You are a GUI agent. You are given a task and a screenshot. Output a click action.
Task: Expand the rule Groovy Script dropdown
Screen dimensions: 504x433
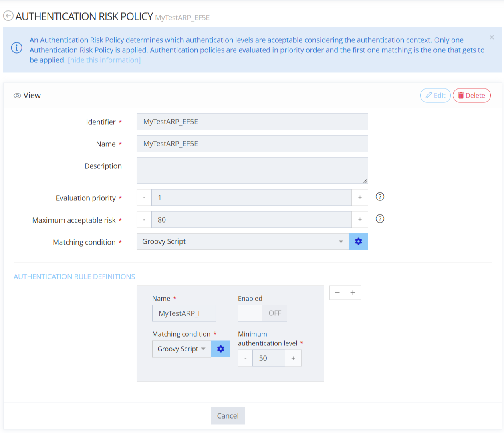click(181, 349)
